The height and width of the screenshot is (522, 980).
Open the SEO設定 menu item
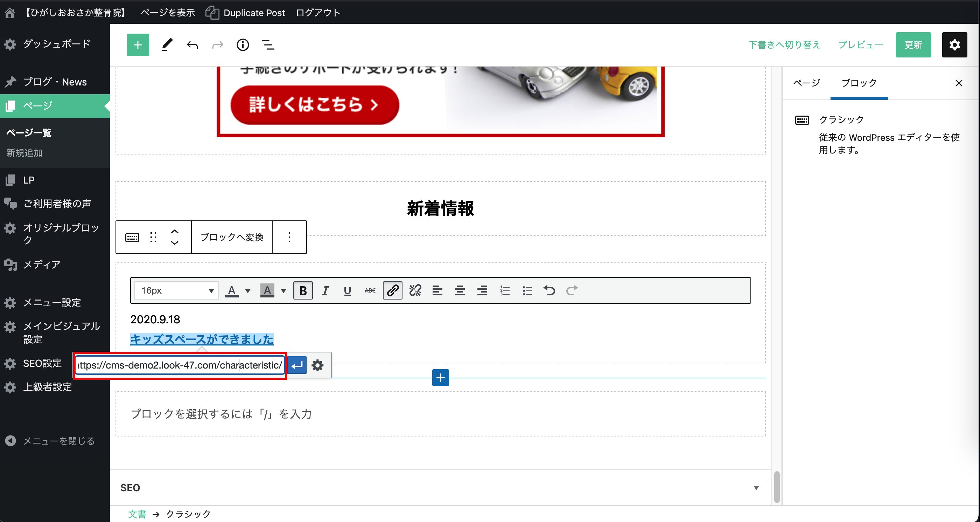tap(42, 363)
